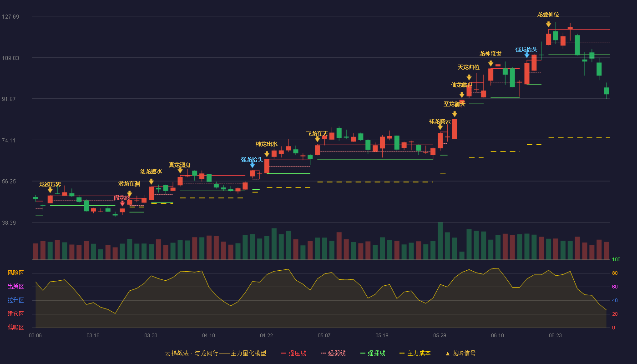637x364 pixels.
Task: Hide the 强撑线 series via legend
Action: point(373,353)
